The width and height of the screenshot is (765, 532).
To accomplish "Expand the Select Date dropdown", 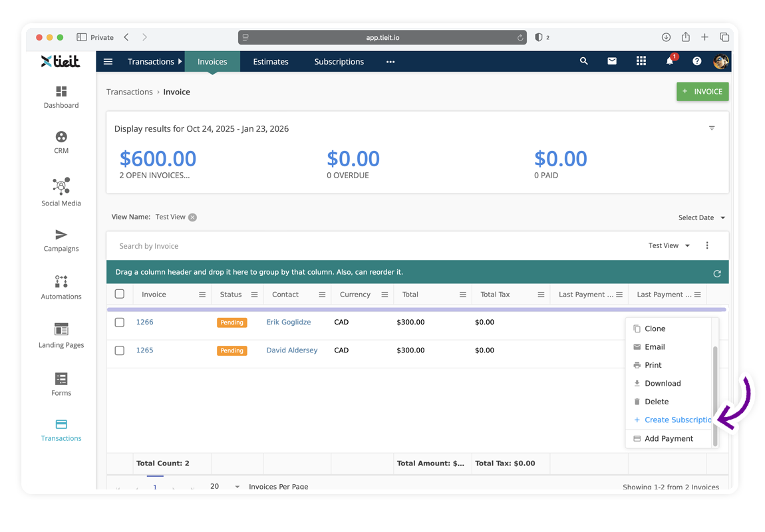I will coord(701,217).
